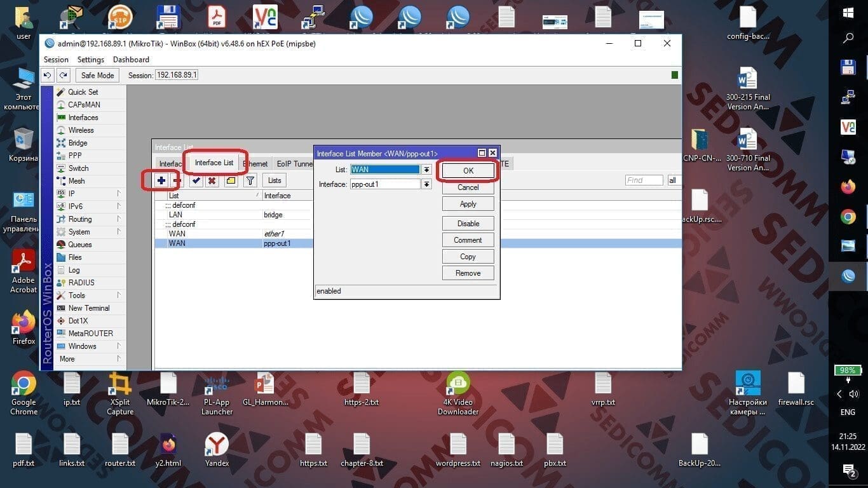Open Quick Set in sidebar
Image resolution: width=868 pixels, height=488 pixels.
[83, 92]
